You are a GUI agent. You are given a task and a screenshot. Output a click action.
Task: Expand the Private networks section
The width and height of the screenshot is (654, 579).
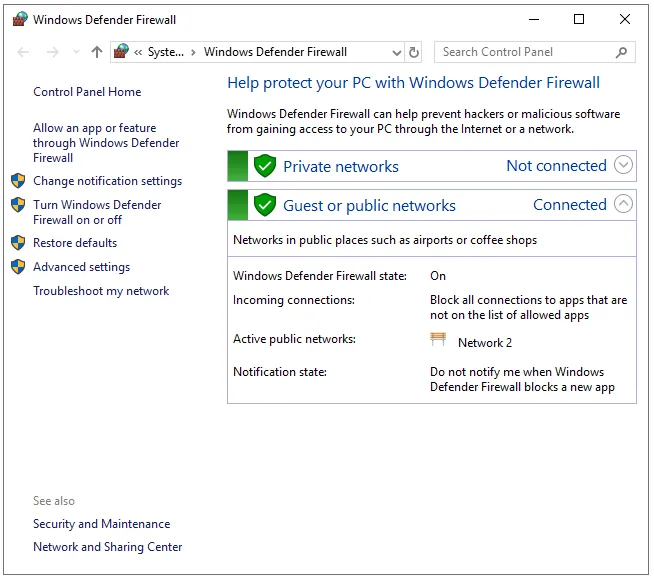click(623, 166)
